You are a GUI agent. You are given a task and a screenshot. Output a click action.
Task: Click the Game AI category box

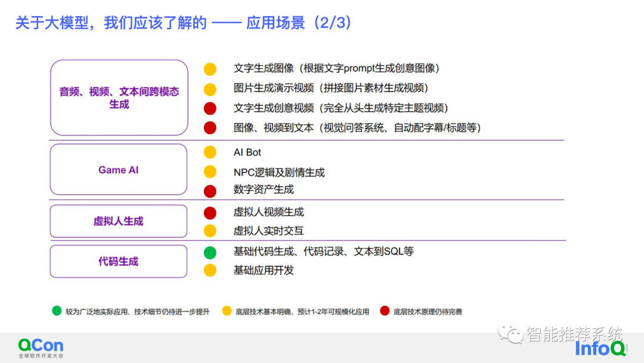118,170
